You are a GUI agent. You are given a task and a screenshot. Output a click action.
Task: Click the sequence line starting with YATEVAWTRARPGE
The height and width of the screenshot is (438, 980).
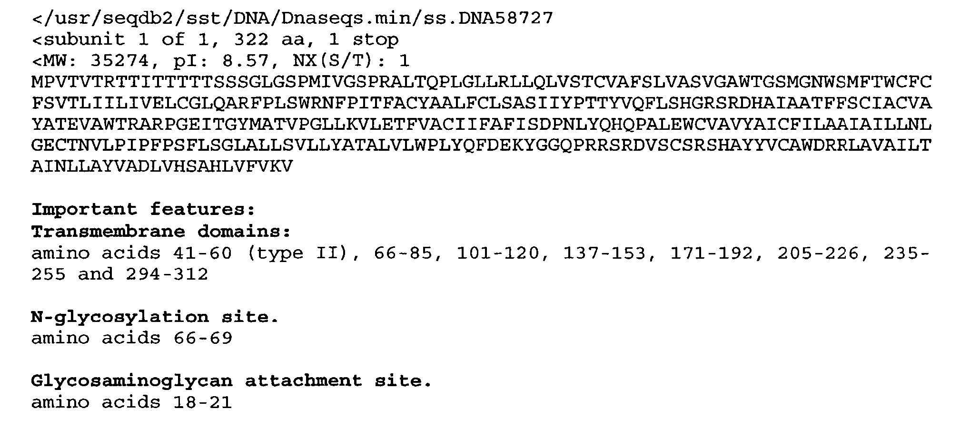point(481,125)
